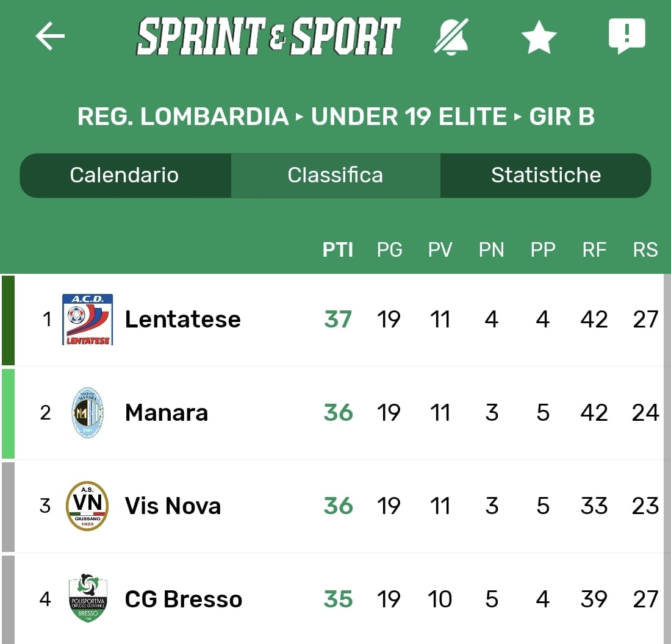Switch to the Calendario tab
This screenshot has width=671, height=644.
pos(124,176)
